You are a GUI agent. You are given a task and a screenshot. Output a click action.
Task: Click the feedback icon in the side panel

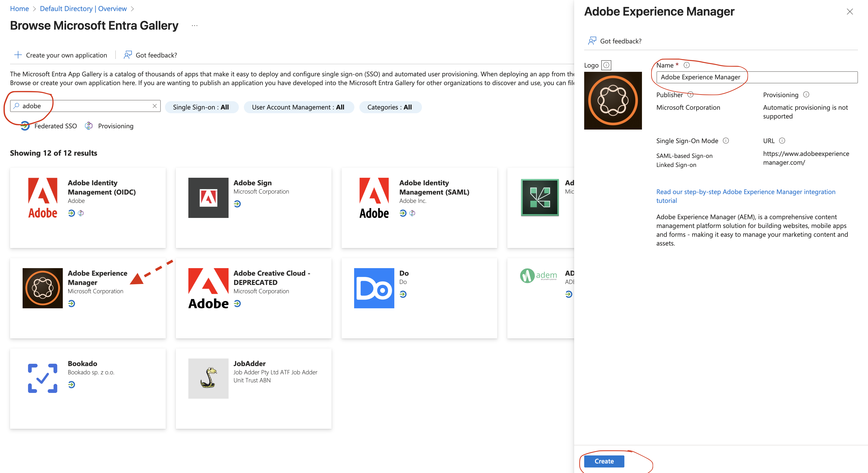592,41
